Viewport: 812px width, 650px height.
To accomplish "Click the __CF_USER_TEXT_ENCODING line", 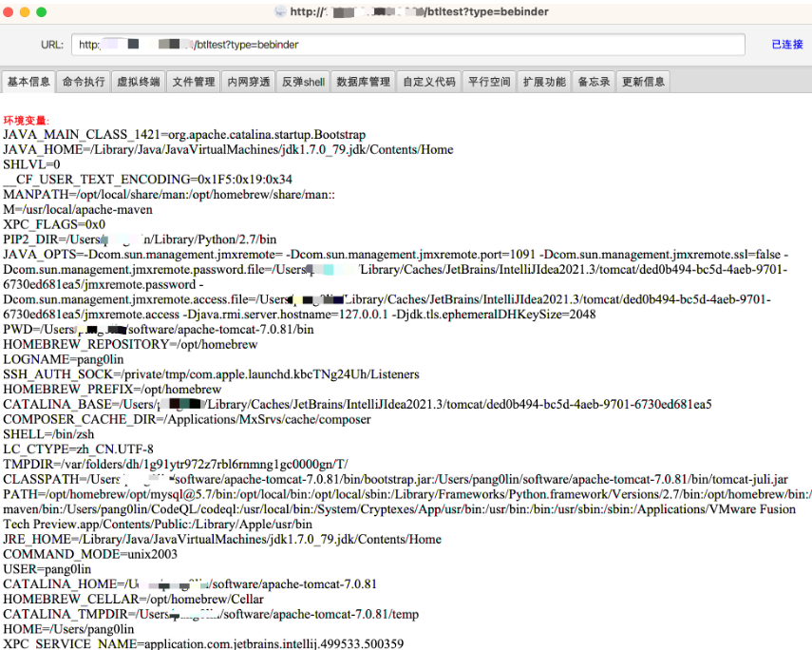I will [147, 180].
